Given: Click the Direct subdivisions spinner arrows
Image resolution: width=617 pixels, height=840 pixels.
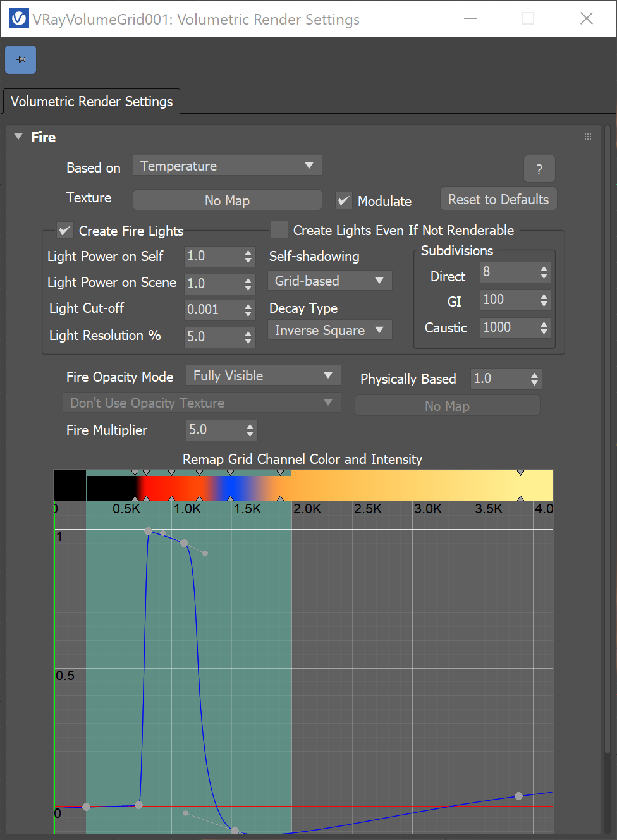Looking at the screenshot, I should coord(544,272).
